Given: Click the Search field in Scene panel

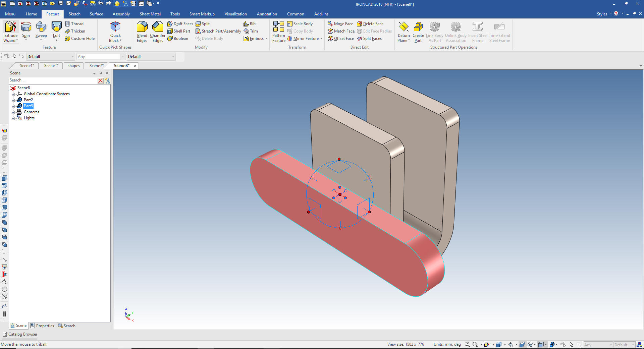Looking at the screenshot, I should pos(52,80).
